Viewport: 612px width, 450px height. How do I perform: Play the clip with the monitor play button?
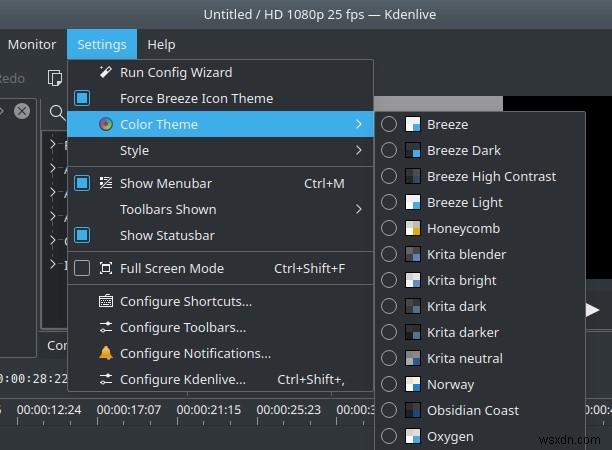click(592, 309)
